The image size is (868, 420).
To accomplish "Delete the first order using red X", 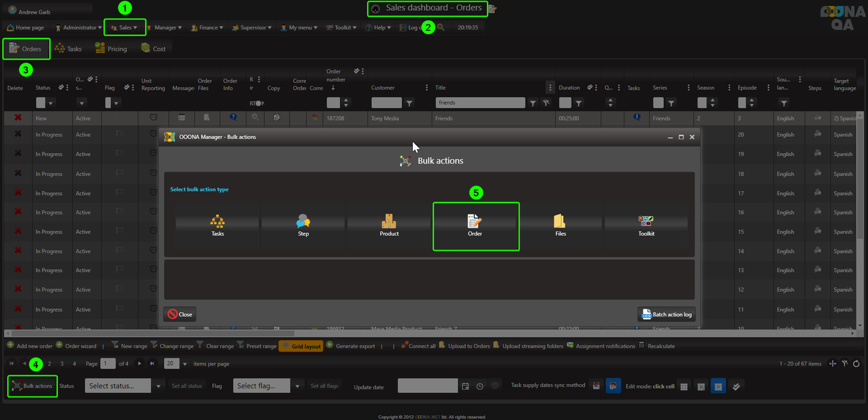I will pos(17,118).
